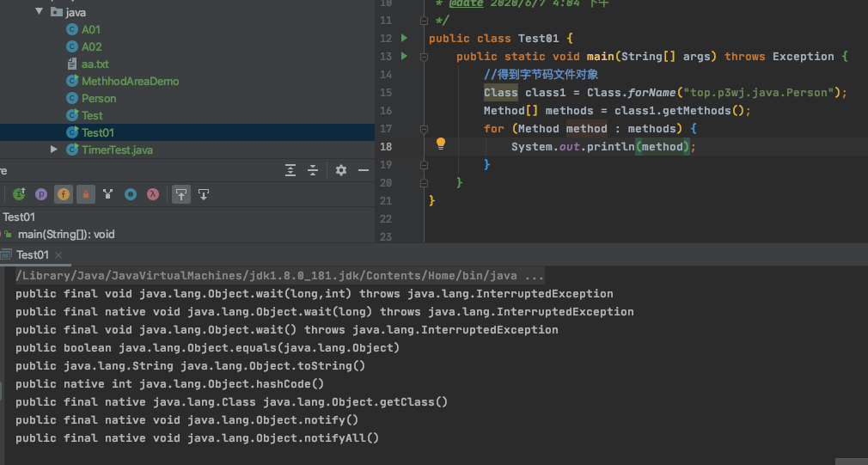Click fold end marker at line 19
Image resolution: width=868 pixels, height=465 pixels.
[x=424, y=164]
